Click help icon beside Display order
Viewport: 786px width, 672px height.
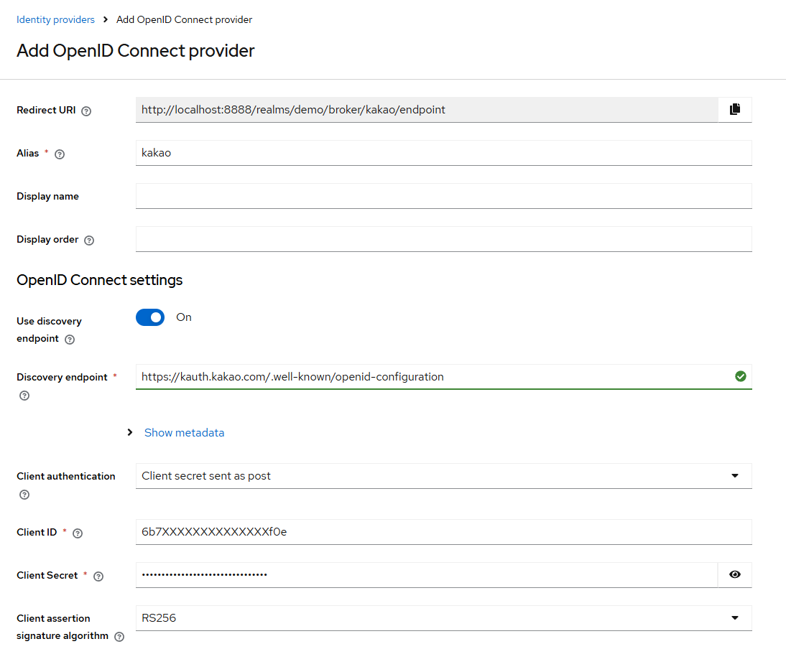pos(89,241)
